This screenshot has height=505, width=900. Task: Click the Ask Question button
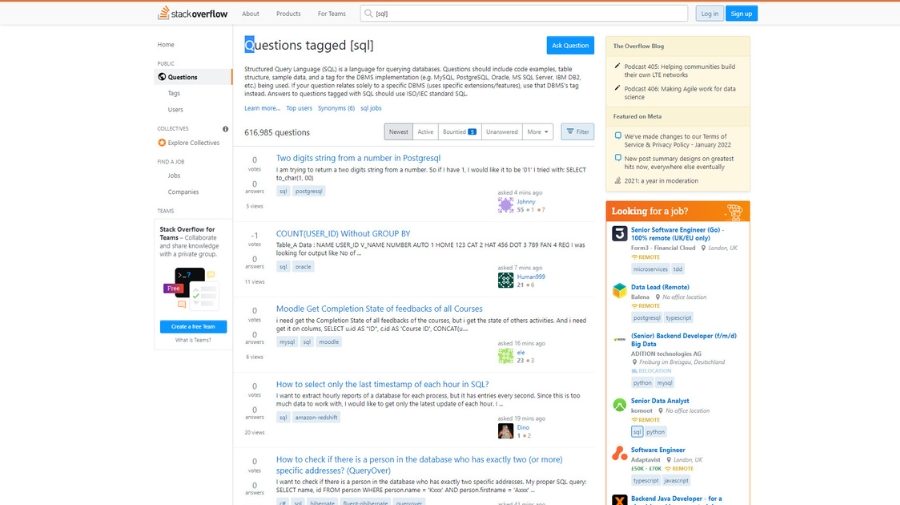570,45
